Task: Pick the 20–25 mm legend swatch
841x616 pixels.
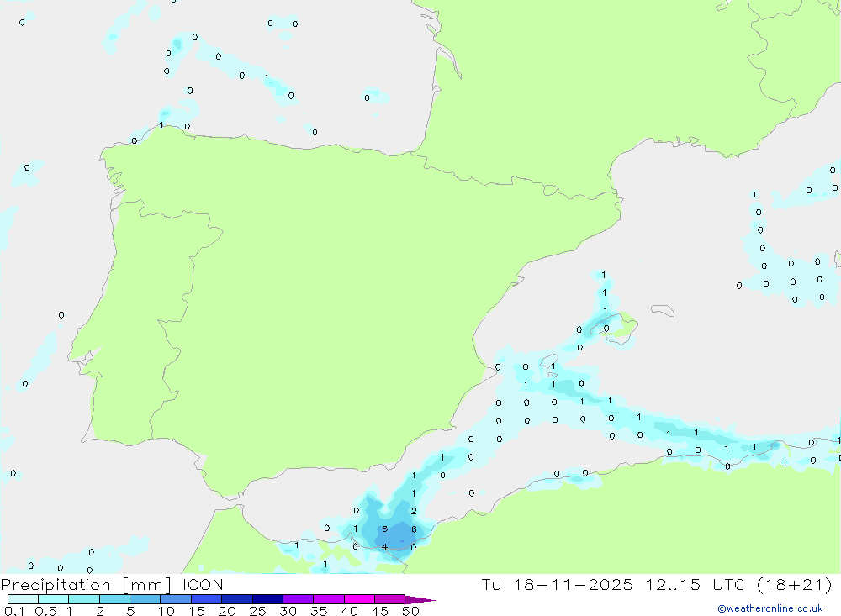Action: 237,599
